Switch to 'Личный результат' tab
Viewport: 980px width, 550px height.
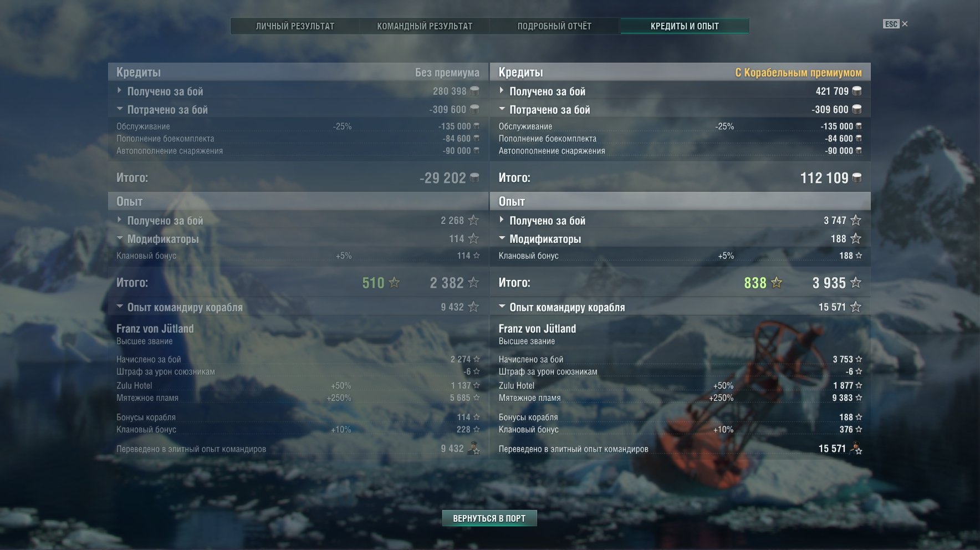pyautogui.click(x=295, y=26)
